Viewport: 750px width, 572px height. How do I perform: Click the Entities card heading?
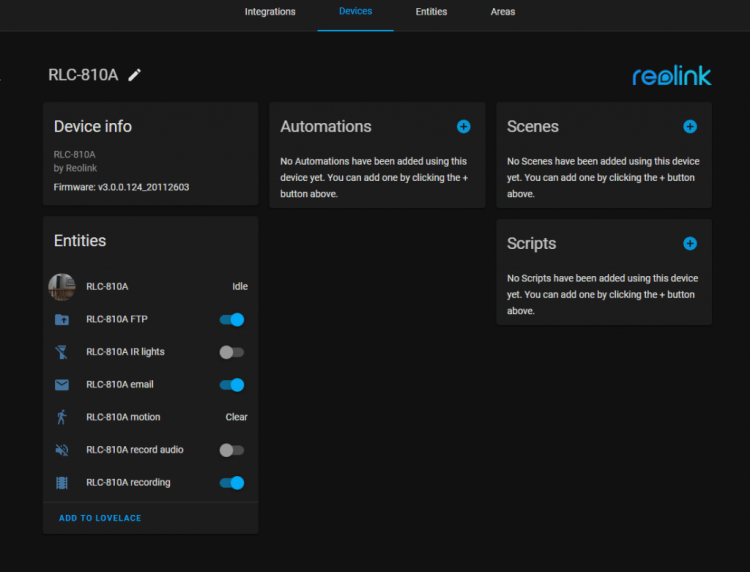pyautogui.click(x=80, y=241)
